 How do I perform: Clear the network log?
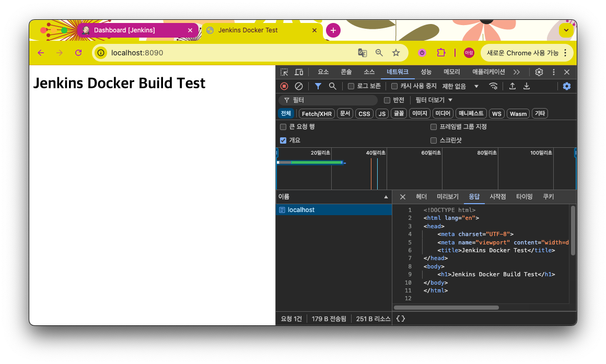click(299, 86)
